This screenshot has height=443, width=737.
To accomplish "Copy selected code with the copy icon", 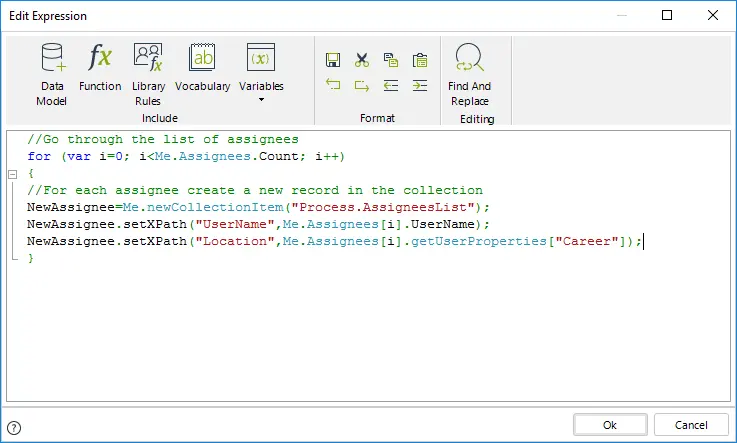I will point(391,60).
